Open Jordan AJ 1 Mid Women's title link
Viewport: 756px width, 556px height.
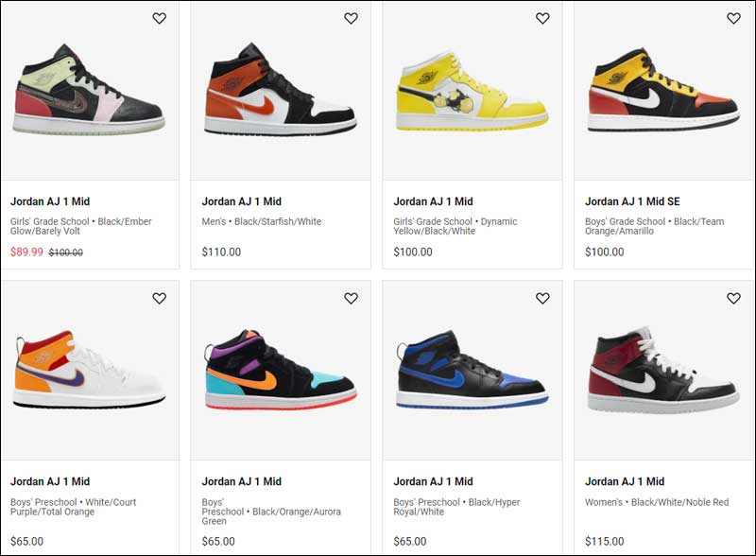(625, 481)
